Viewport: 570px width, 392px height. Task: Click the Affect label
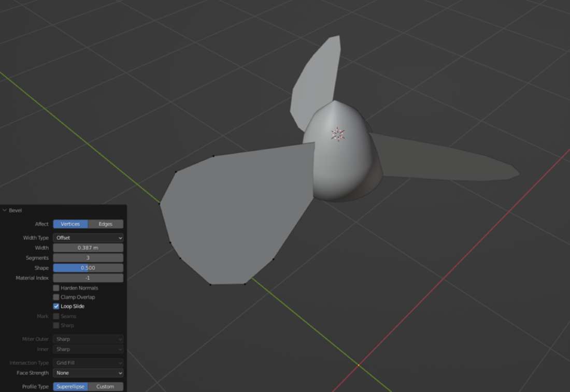pyautogui.click(x=41, y=224)
